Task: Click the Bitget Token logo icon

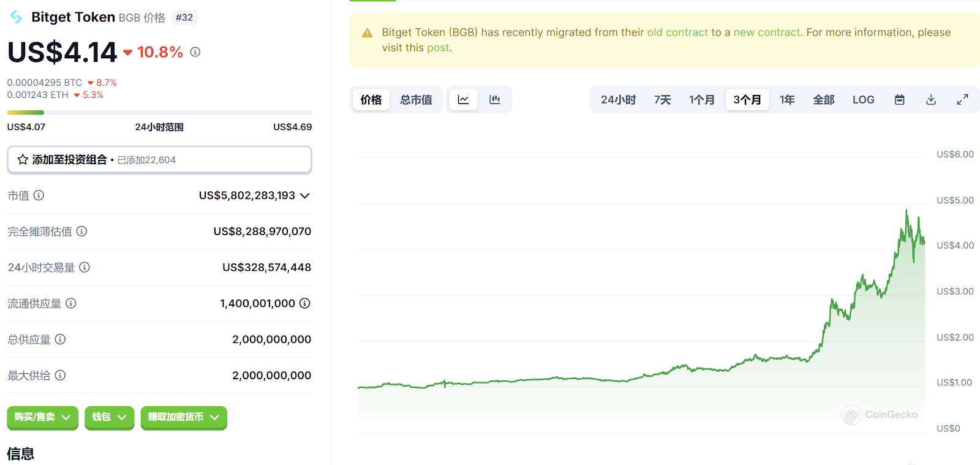Action: 16,17
